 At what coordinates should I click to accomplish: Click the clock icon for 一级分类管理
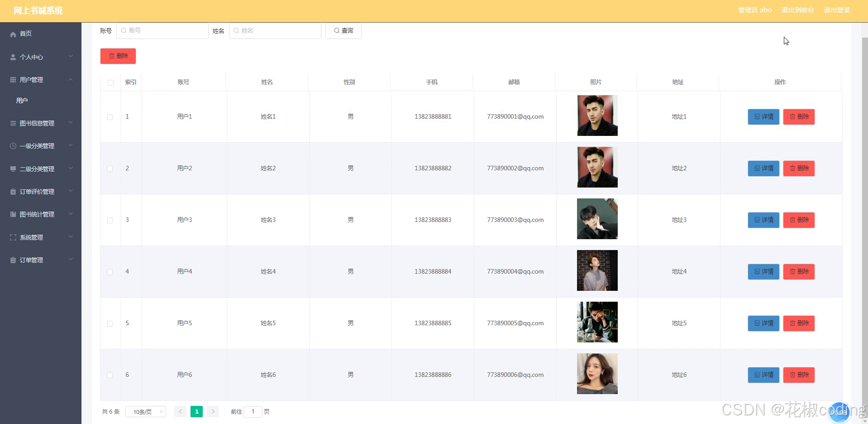[x=13, y=146]
